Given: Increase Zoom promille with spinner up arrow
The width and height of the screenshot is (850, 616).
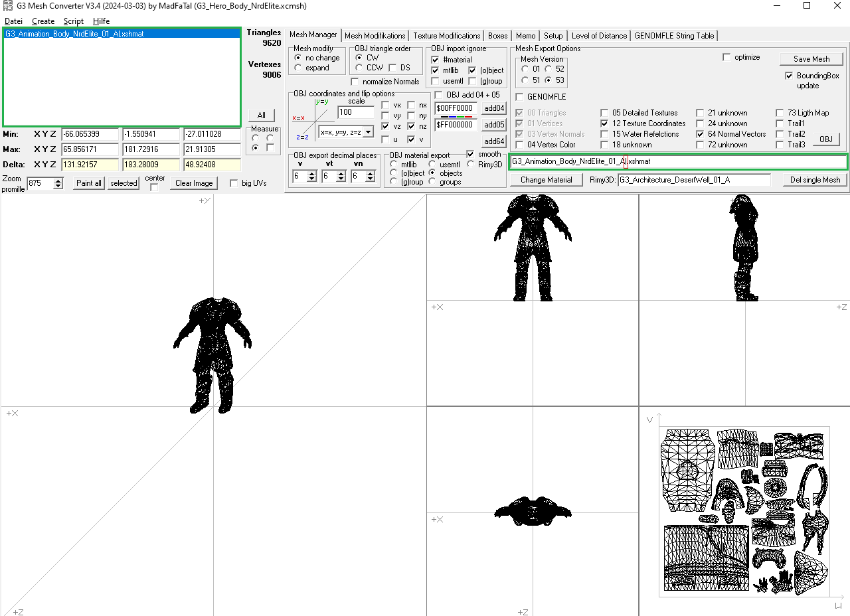Looking at the screenshot, I should click(58, 180).
